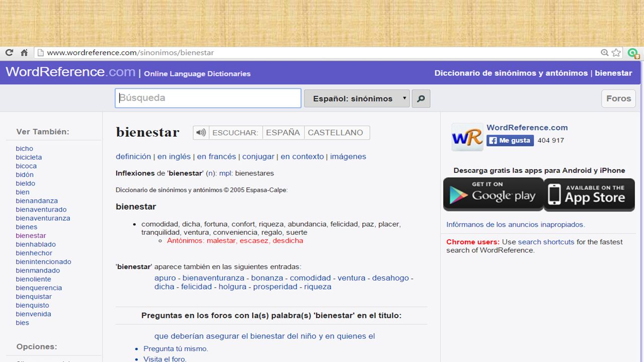Click the magnifier search button next to dictionary selector
This screenshot has width=644, height=362.
point(421,99)
